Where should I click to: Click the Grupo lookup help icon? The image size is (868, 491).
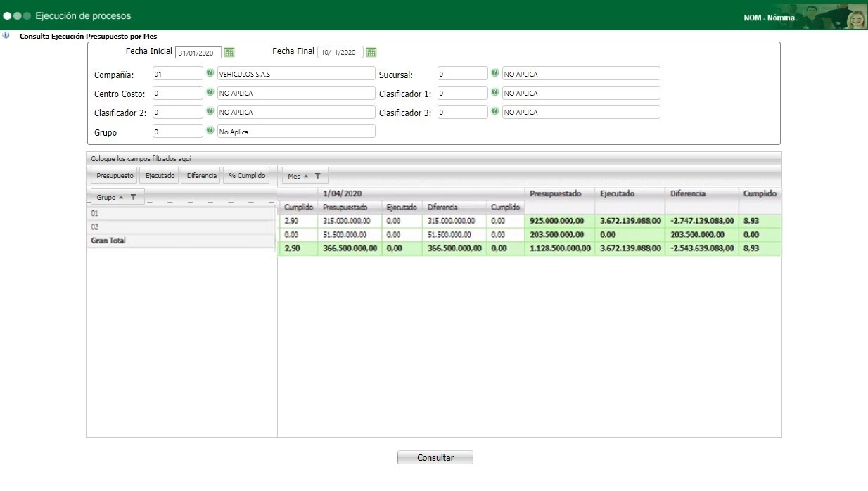click(x=210, y=131)
